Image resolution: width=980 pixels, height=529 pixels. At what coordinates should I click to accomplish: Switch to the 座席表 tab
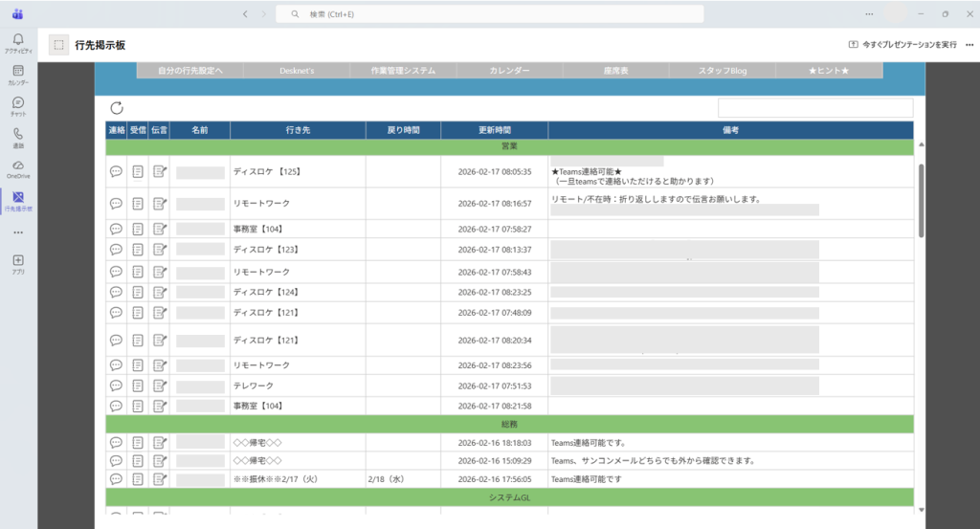point(615,71)
